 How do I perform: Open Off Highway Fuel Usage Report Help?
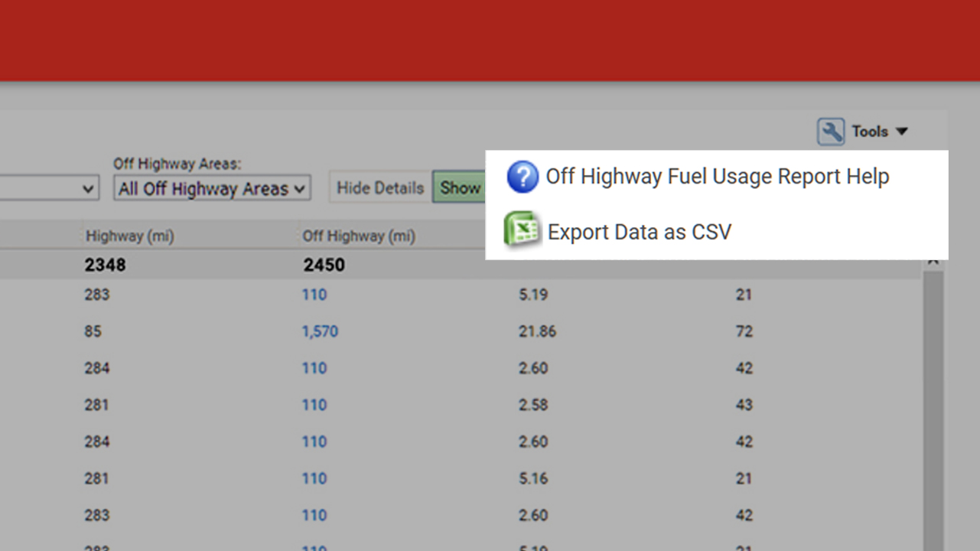[x=717, y=177]
